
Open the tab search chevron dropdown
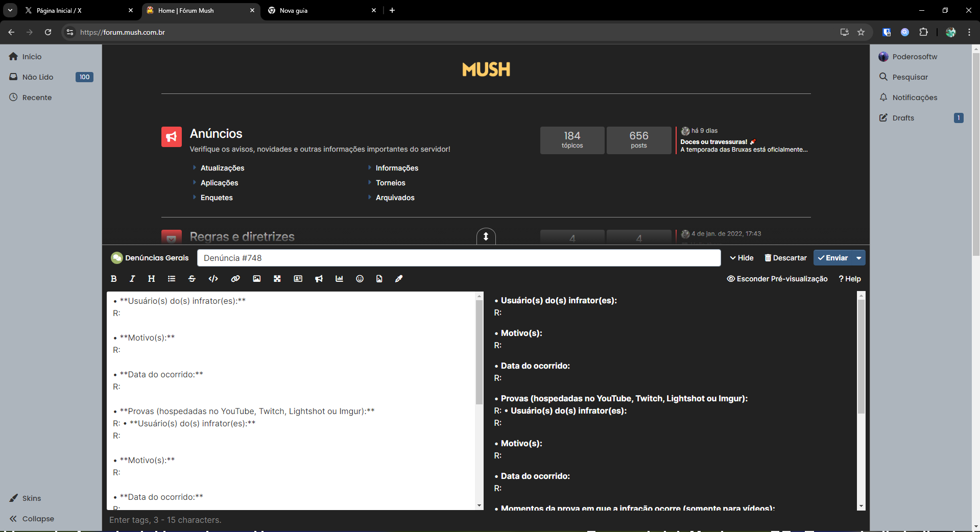point(10,10)
